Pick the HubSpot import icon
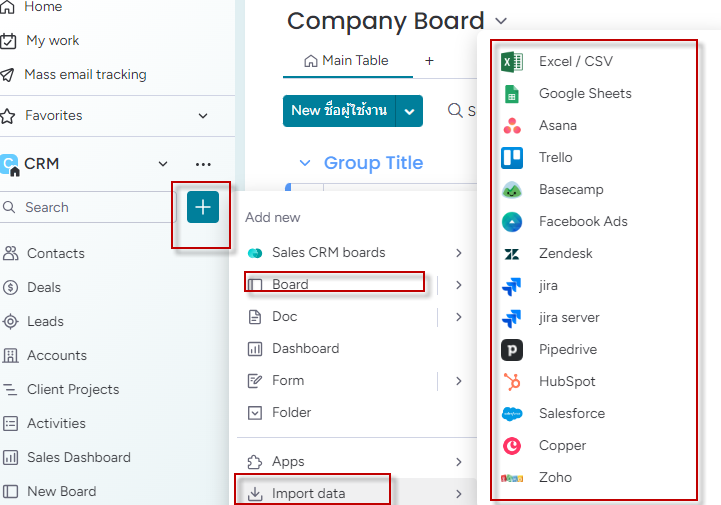 (x=512, y=382)
